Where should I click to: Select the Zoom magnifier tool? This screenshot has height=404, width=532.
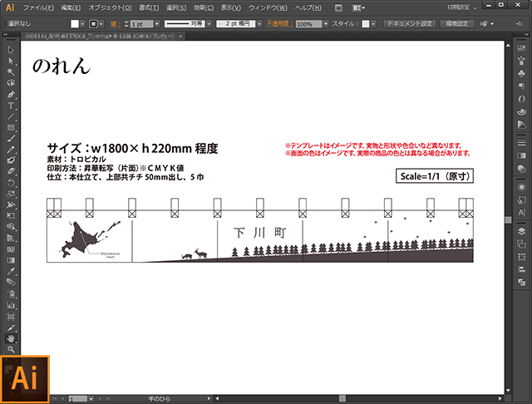pyautogui.click(x=11, y=349)
